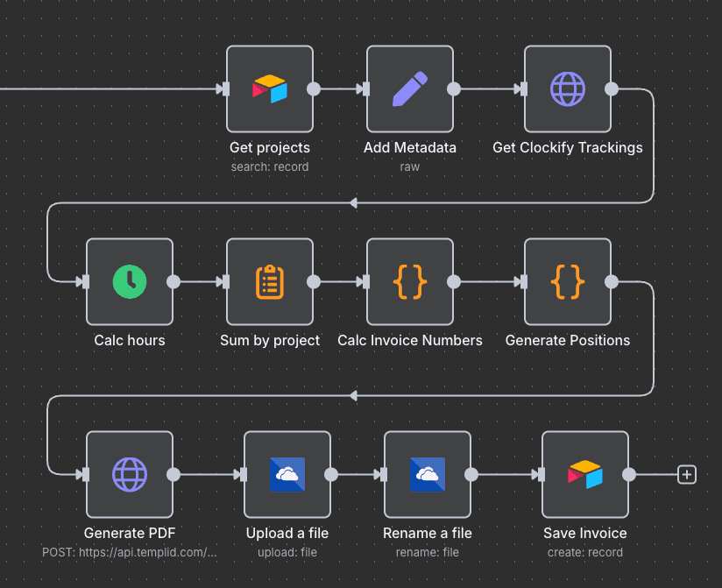Click the 'raw' subtitle under Add Metadata
This screenshot has height=588, width=722.
(x=410, y=166)
